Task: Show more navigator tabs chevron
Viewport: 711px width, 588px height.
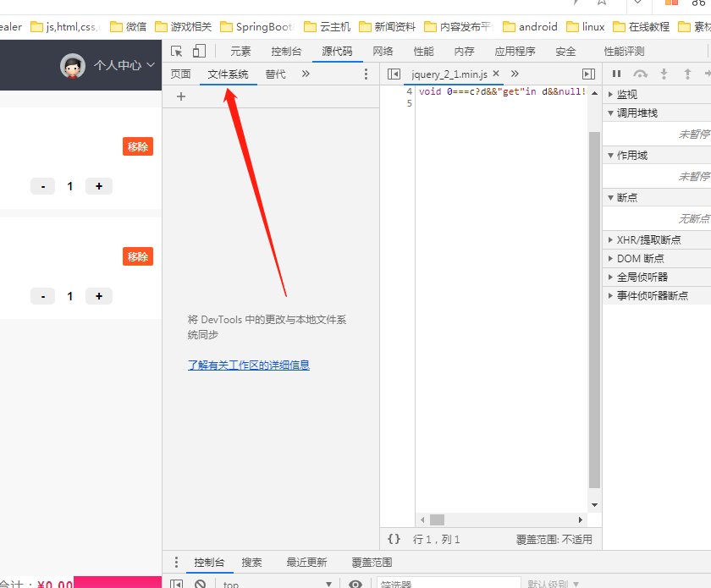Action: pos(306,74)
